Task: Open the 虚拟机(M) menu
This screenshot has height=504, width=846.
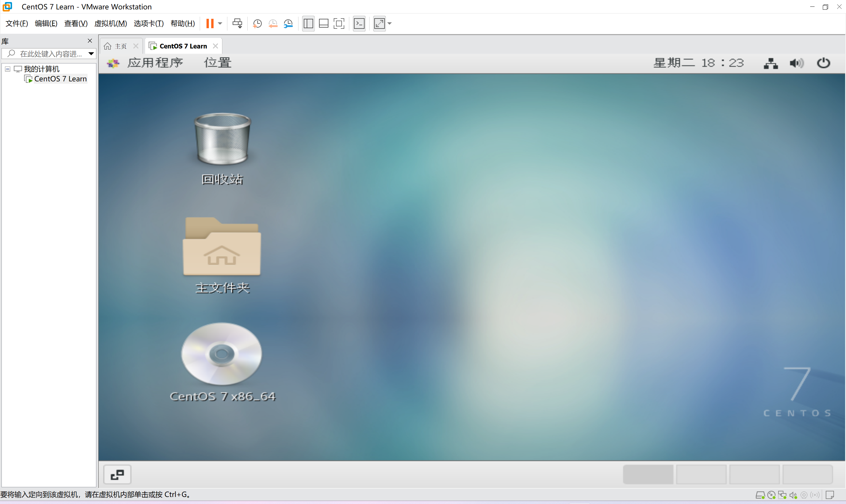Action: click(x=111, y=23)
